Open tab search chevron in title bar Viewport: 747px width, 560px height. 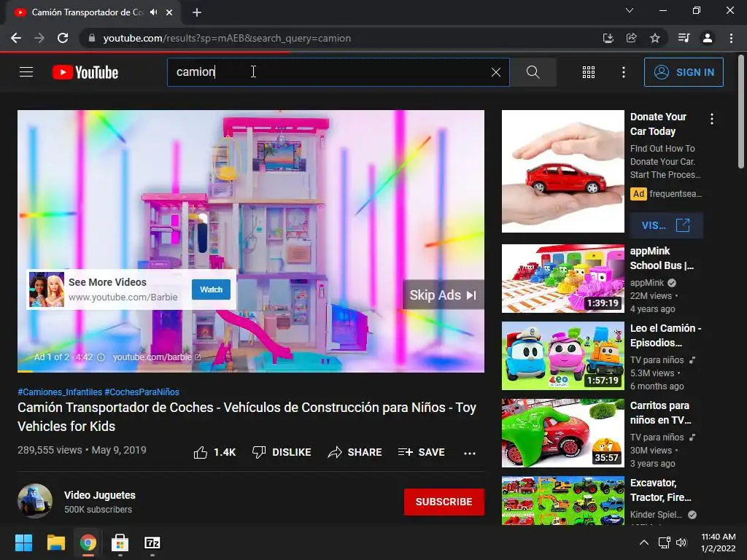630,10
